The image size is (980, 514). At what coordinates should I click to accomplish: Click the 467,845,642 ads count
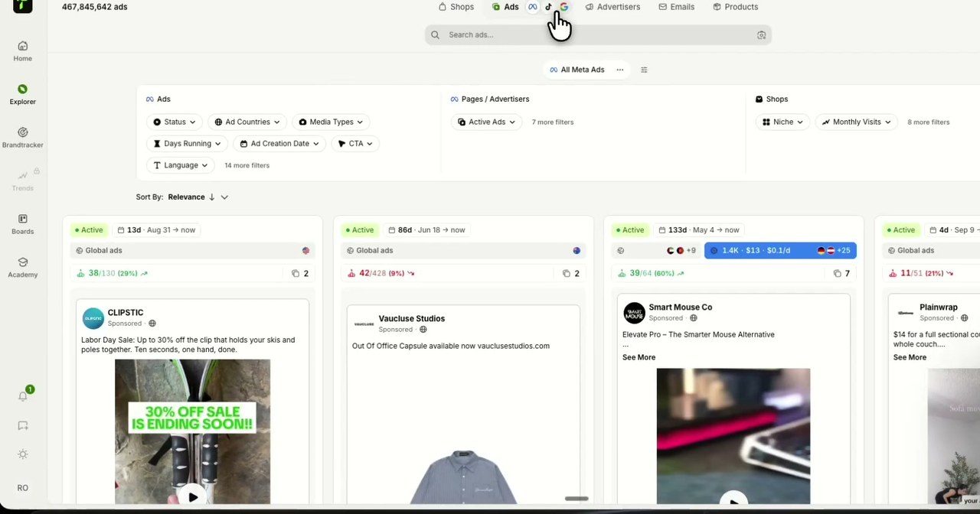(95, 7)
